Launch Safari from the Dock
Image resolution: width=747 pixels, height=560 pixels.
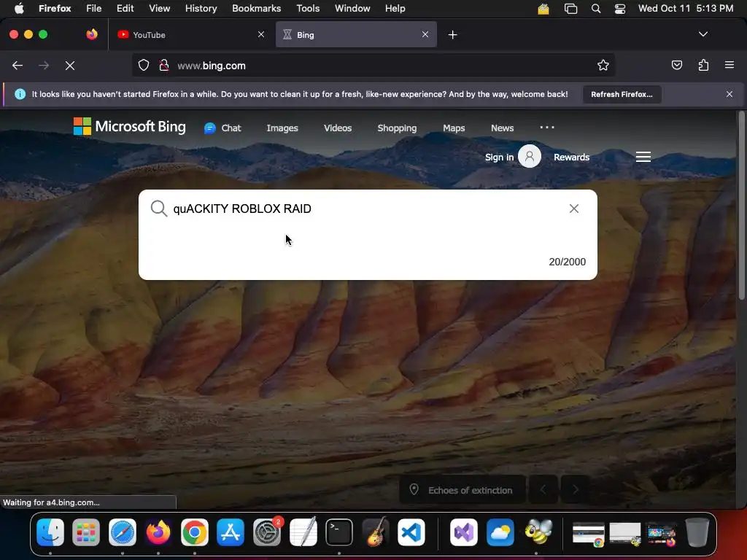123,532
